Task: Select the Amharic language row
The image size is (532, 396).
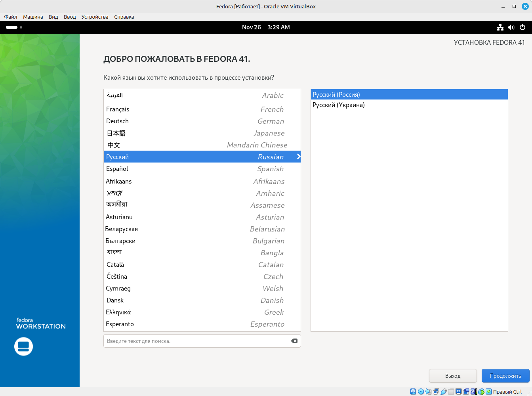Action: (x=202, y=193)
